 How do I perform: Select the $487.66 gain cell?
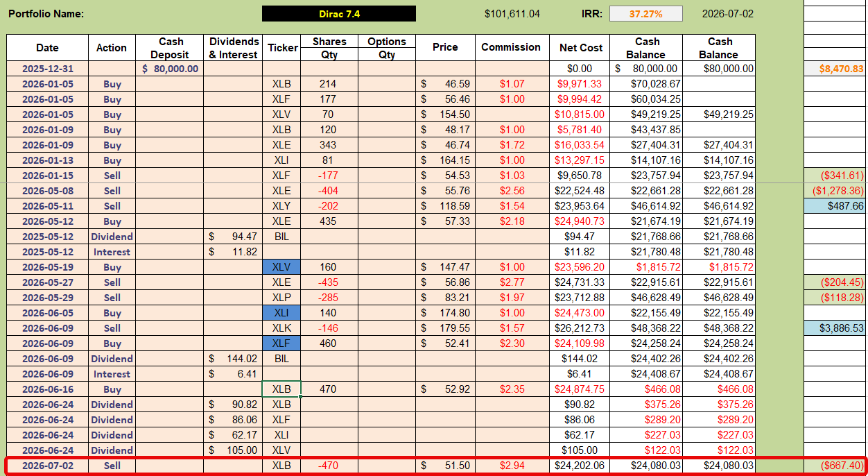tap(835, 206)
